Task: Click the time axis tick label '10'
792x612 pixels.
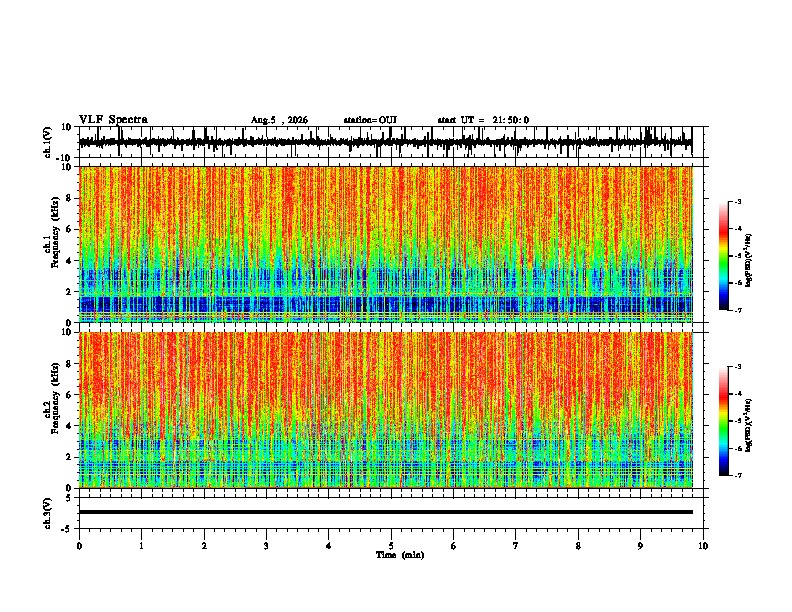Action: tap(703, 546)
